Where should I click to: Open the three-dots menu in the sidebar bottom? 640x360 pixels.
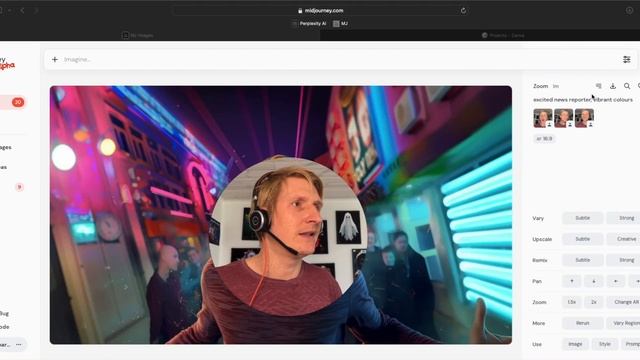[x=18, y=344]
